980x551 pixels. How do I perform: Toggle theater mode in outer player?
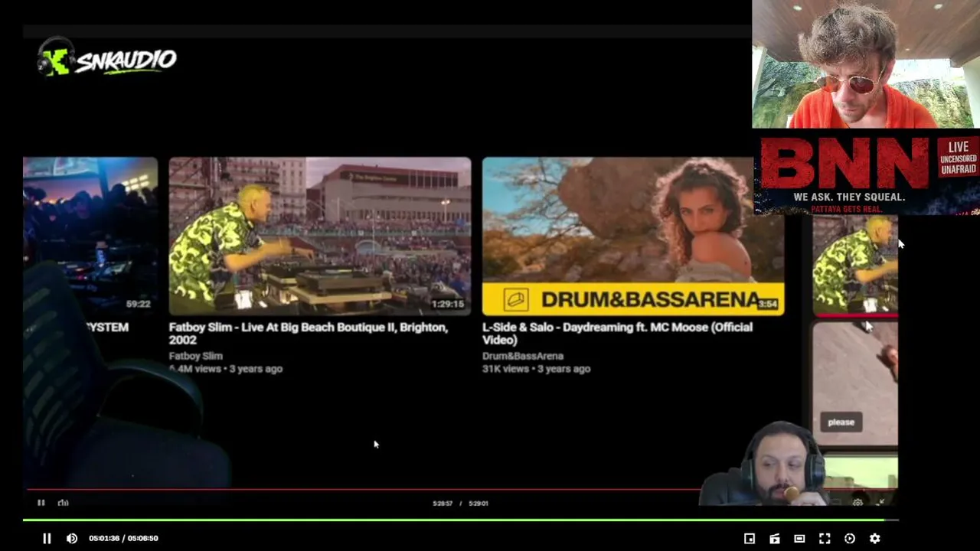coord(799,538)
